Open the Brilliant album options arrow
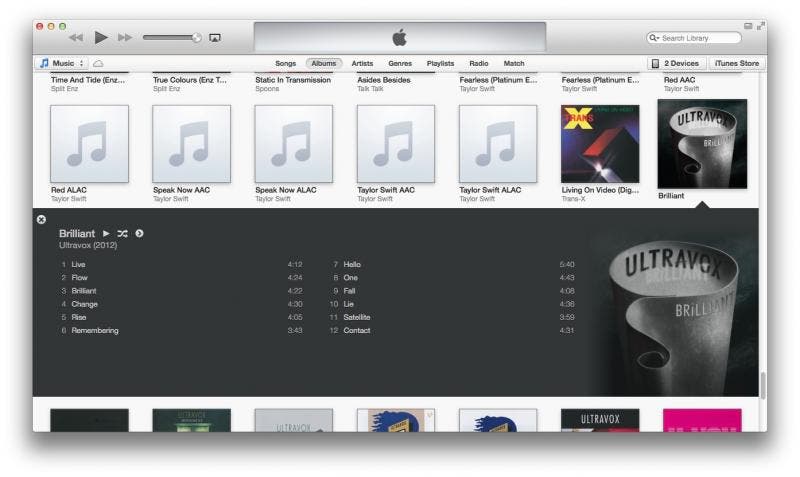The width and height of the screenshot is (800, 477). 139,233
